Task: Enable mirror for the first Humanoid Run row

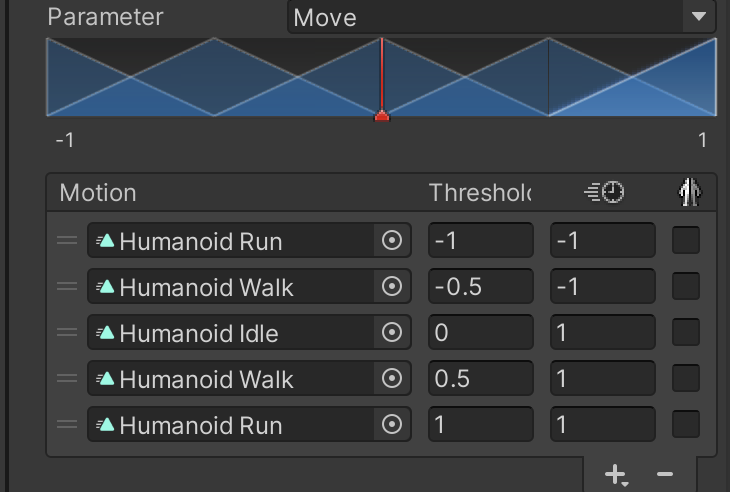Action: point(686,241)
